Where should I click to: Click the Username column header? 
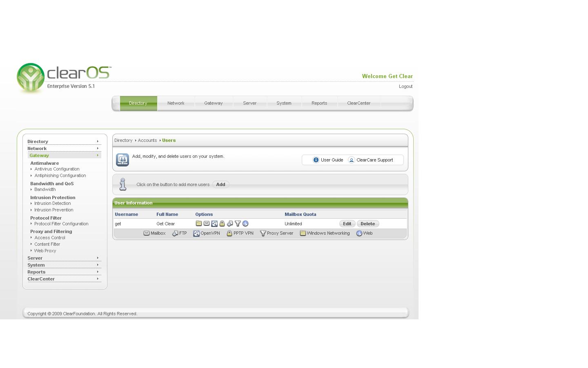pyautogui.click(x=127, y=214)
